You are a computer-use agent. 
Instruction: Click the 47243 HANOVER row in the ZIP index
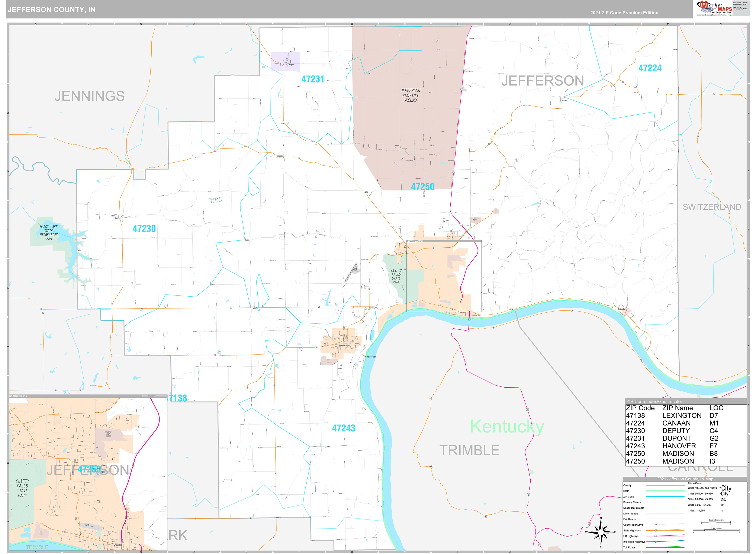click(671, 446)
